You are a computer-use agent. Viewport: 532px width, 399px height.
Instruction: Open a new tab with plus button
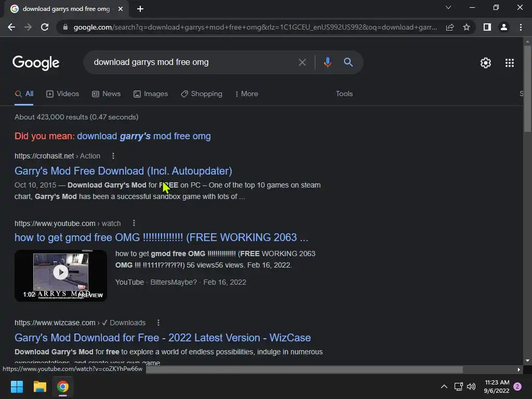click(x=140, y=9)
